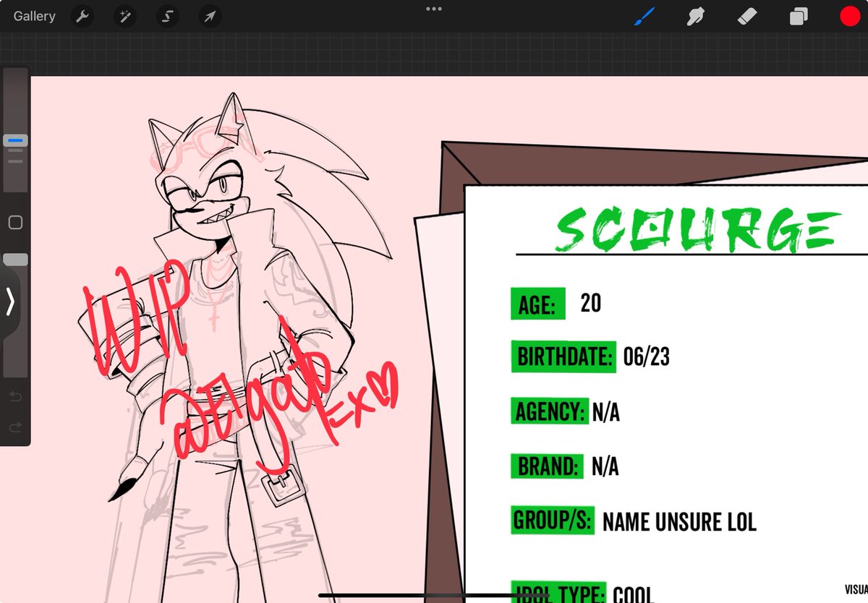This screenshot has height=603, width=868.
Task: Open the Adjustments magic wand menu
Action: pos(125,16)
